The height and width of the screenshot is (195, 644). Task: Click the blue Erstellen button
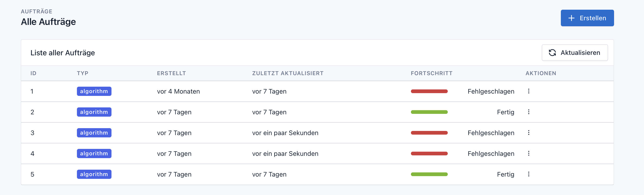coord(587,18)
